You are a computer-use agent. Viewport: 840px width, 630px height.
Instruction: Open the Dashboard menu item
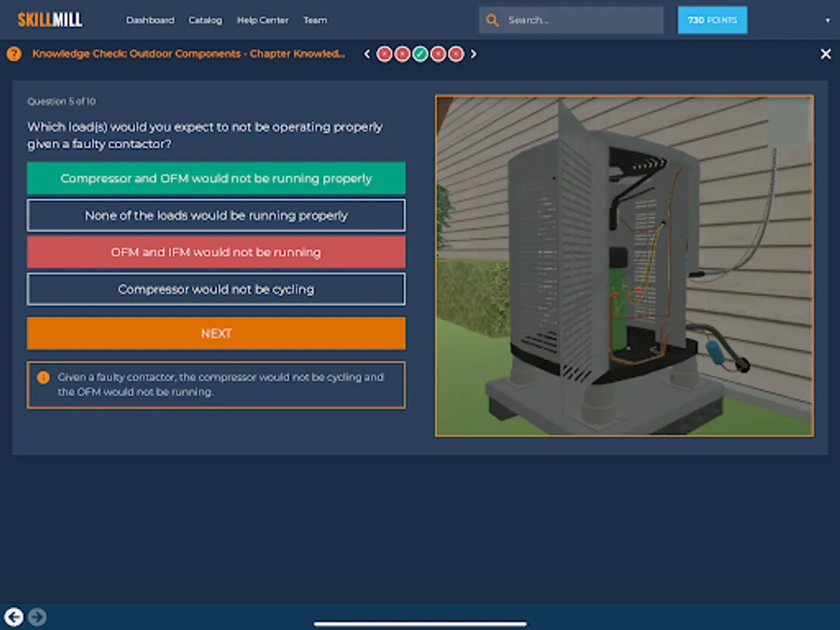(150, 20)
